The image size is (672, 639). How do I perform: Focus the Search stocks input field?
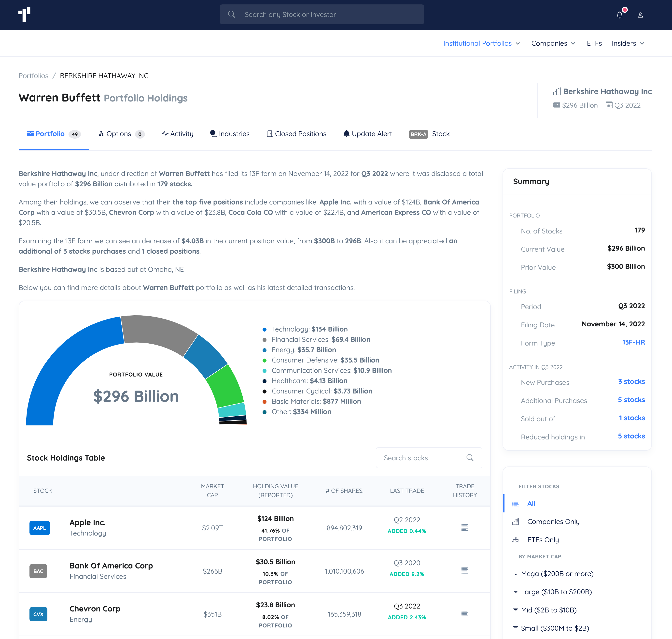coord(429,457)
